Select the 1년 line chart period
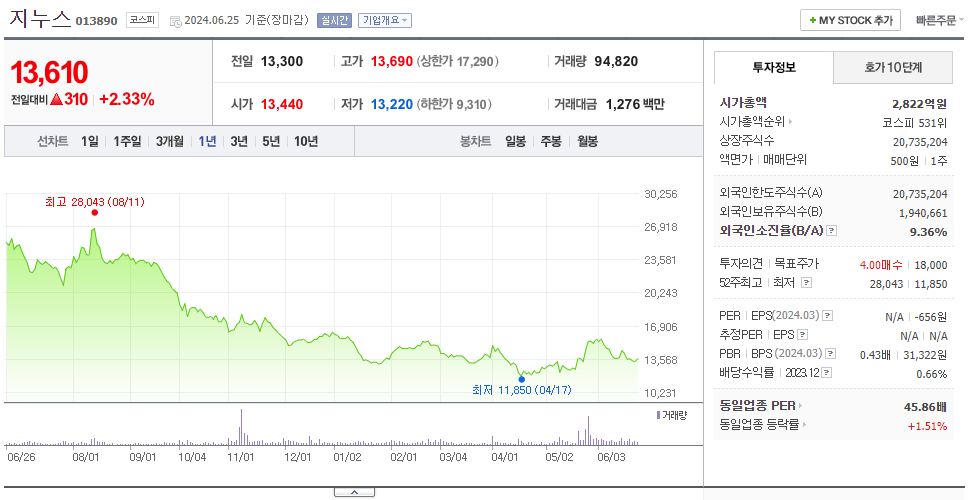The width and height of the screenshot is (968, 500). point(207,141)
